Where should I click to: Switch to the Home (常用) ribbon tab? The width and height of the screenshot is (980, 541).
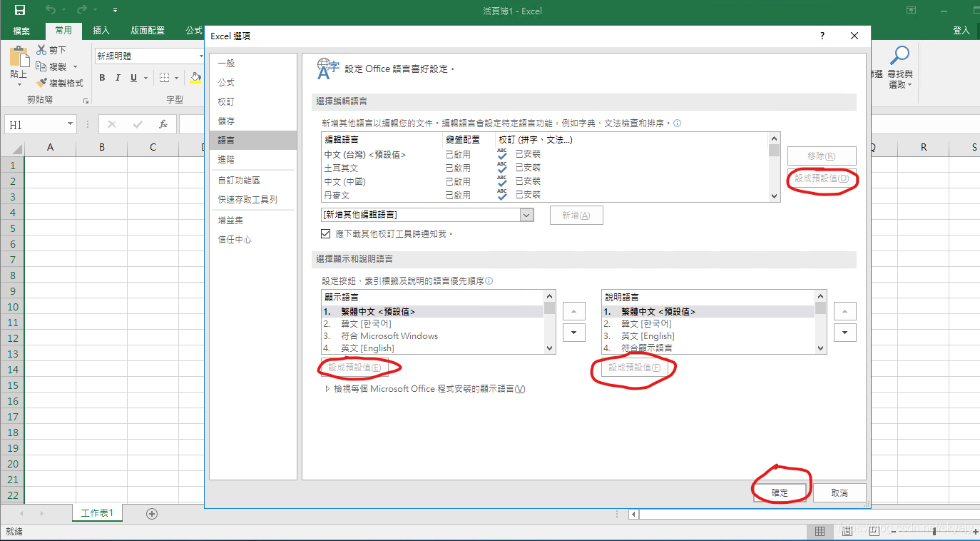[x=63, y=31]
